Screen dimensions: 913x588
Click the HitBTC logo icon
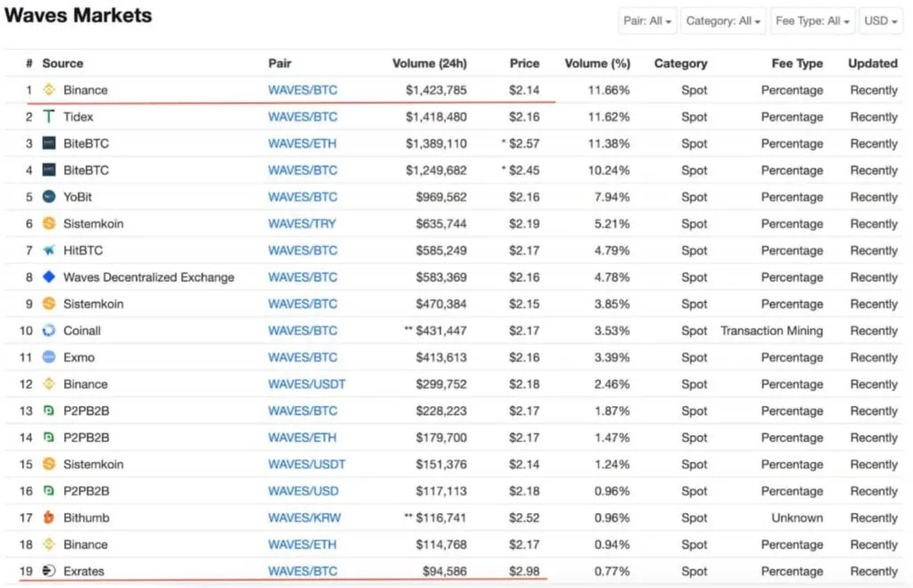[49, 250]
